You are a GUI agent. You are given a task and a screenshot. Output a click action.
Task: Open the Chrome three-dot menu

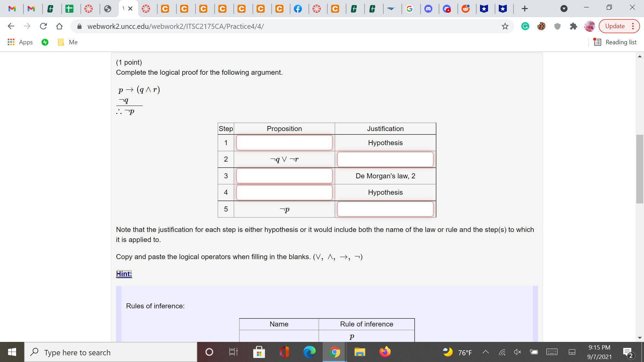pos(634,26)
